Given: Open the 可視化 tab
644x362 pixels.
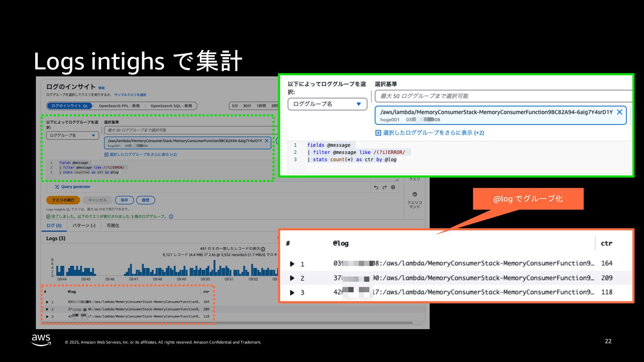Looking at the screenshot, I should click(113, 226).
